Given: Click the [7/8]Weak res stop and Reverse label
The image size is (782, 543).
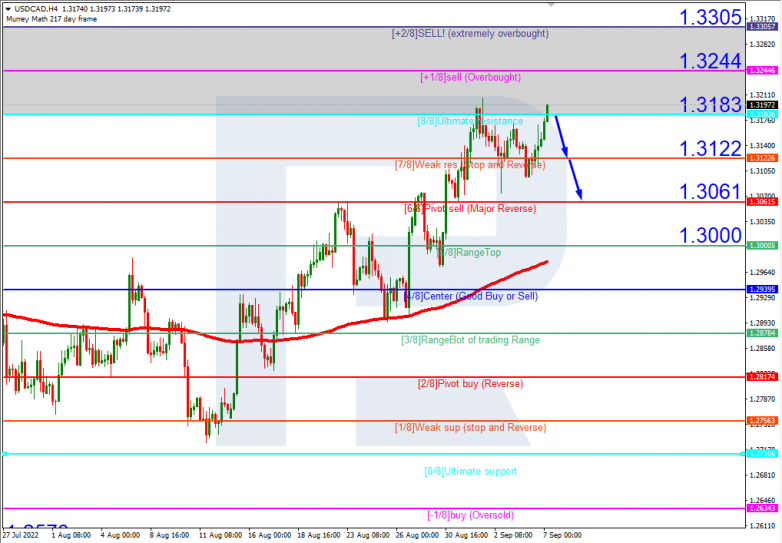Looking at the screenshot, I should pos(470,165).
